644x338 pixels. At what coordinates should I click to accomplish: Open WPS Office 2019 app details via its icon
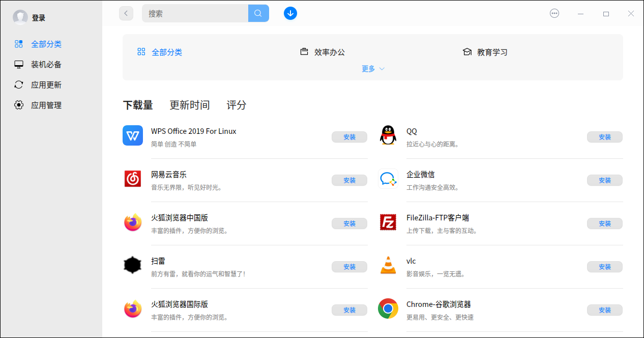(x=133, y=135)
